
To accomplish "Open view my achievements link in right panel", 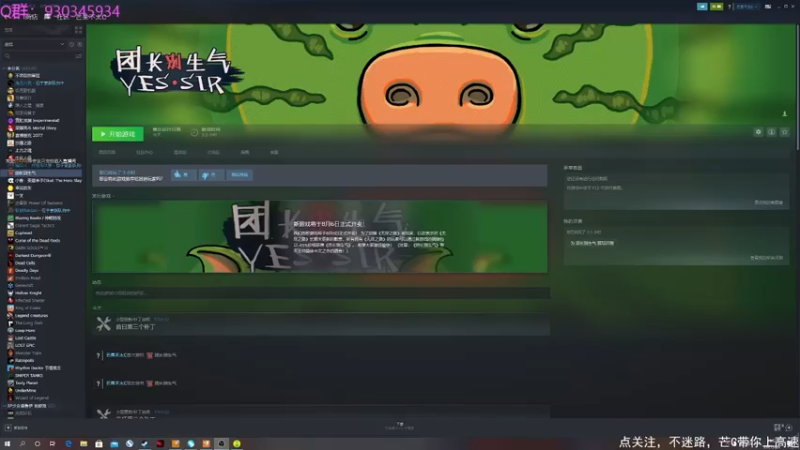I will pos(766,258).
